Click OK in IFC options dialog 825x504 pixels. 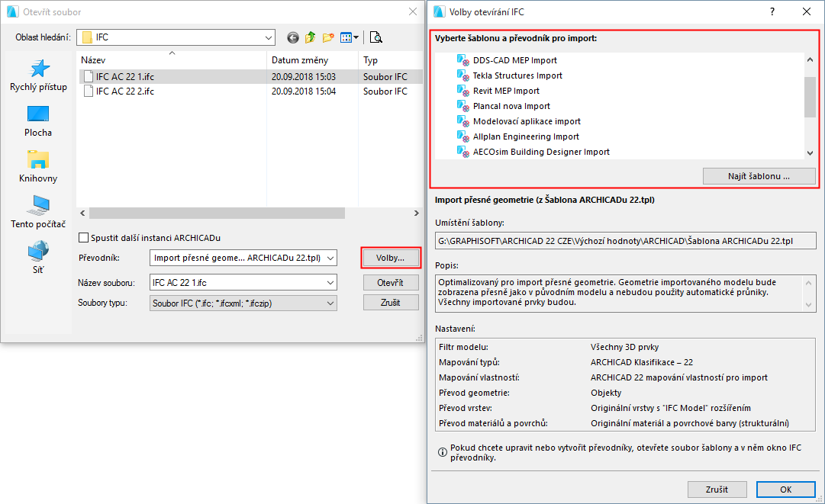(785, 490)
